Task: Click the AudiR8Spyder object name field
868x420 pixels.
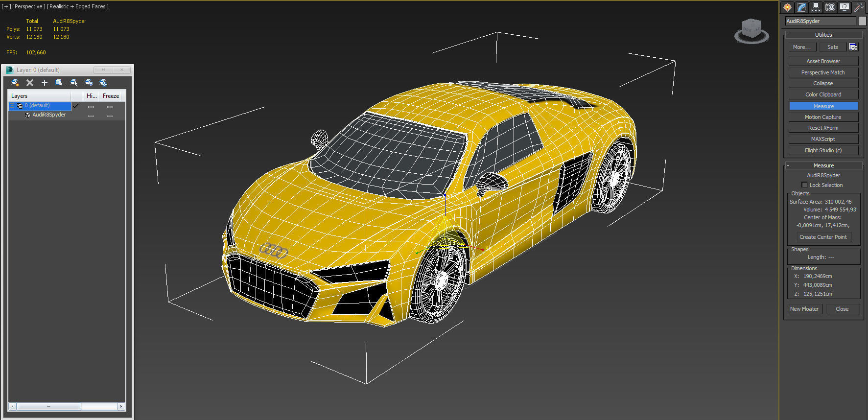Action: 821,21
